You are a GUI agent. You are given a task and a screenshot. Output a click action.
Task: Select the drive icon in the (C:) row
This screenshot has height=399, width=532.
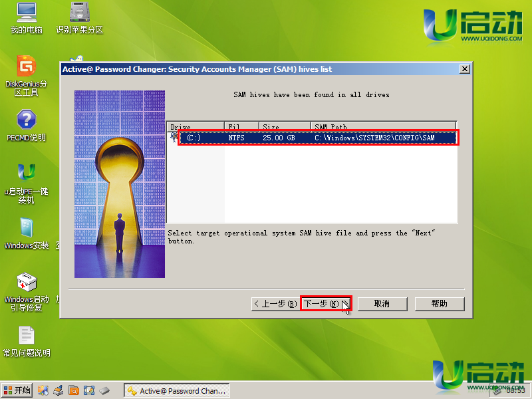(x=174, y=138)
